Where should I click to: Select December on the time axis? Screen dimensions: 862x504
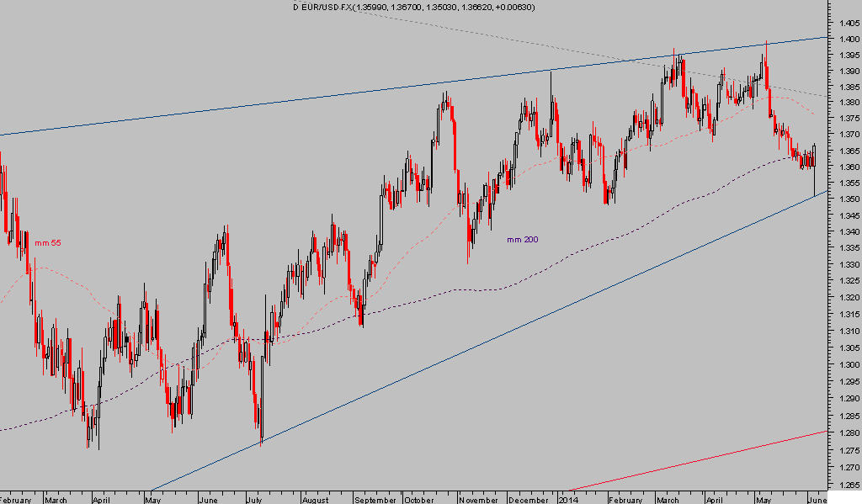(x=526, y=499)
